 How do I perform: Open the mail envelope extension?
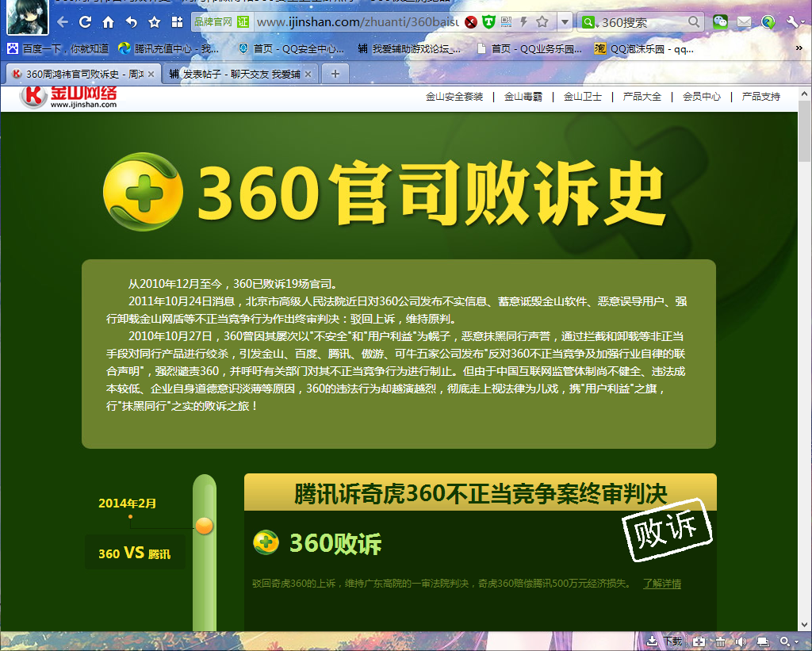[x=744, y=21]
